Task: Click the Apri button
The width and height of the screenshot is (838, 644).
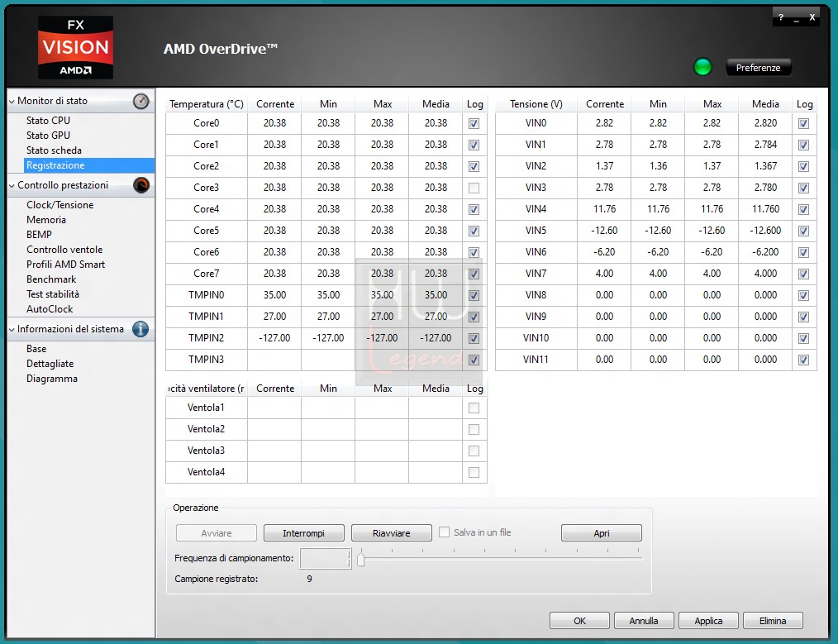Action: [x=602, y=533]
